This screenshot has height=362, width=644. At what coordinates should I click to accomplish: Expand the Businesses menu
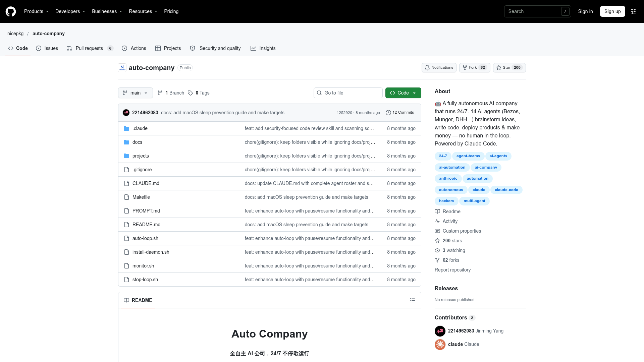pos(107,11)
